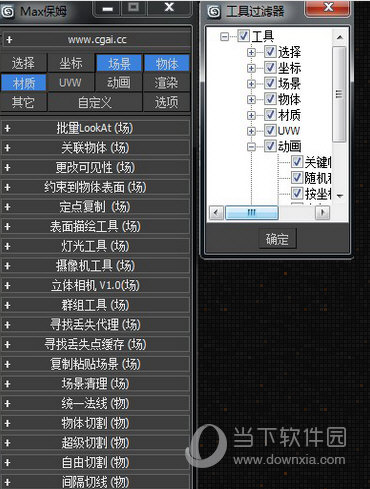The height and width of the screenshot is (489, 370).
Task: Open the 物体切割 tool
Action: [96, 423]
